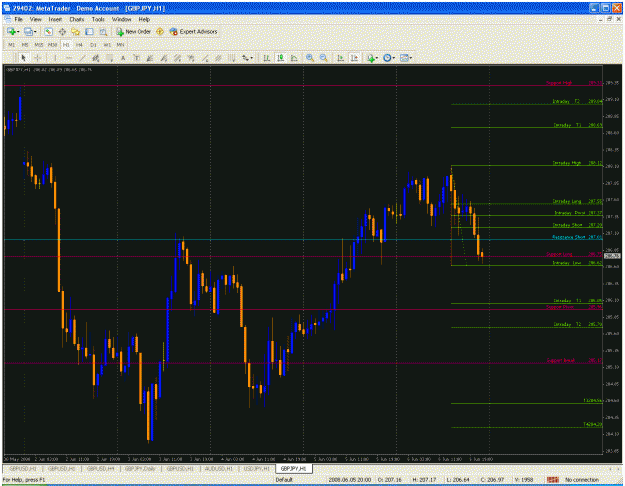Toggle chart shift from right border

354,58
